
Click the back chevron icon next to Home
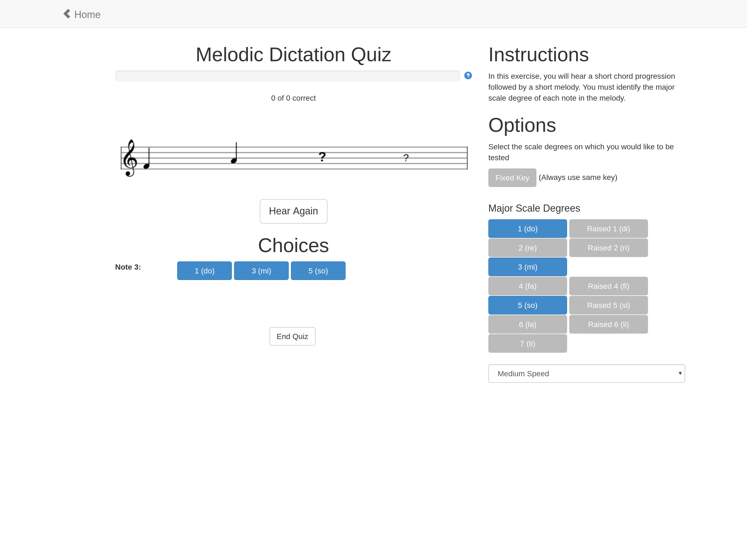click(67, 14)
